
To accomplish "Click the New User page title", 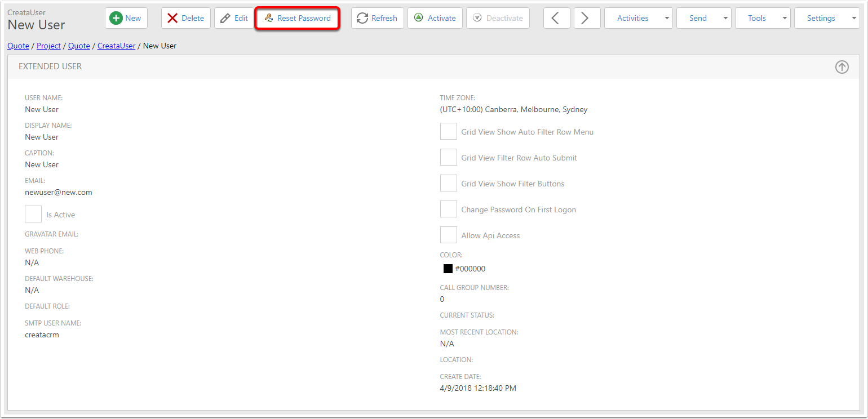I will click(36, 25).
